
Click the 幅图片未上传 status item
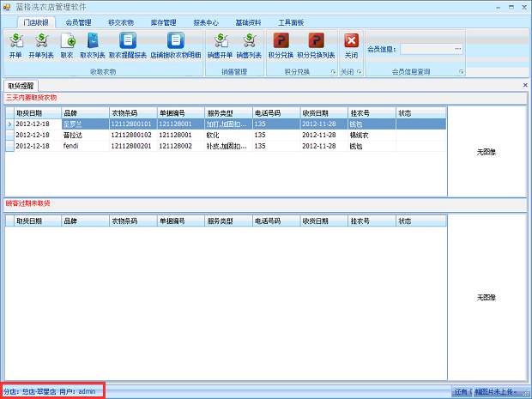click(496, 391)
